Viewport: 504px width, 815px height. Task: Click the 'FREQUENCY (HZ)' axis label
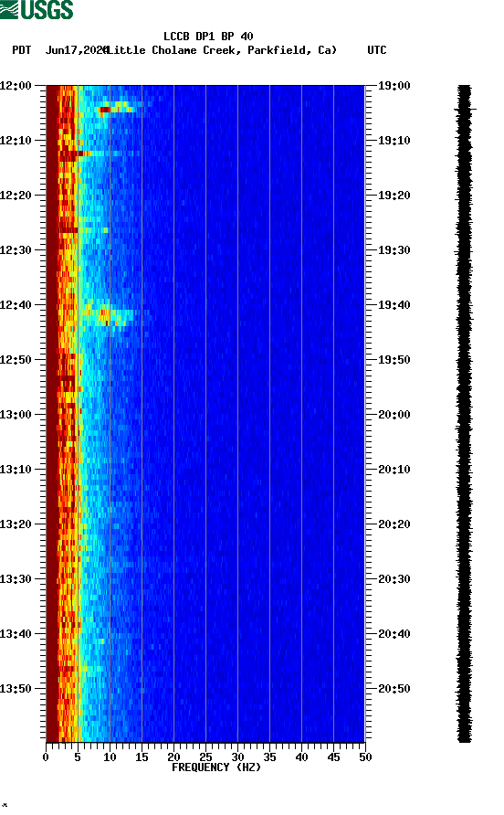pyautogui.click(x=216, y=767)
